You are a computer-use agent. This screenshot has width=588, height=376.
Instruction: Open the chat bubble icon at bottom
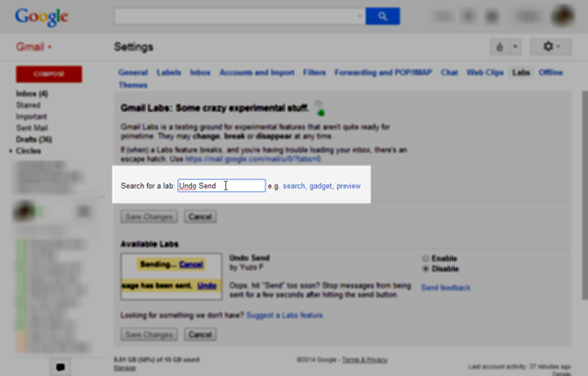pyautogui.click(x=61, y=367)
